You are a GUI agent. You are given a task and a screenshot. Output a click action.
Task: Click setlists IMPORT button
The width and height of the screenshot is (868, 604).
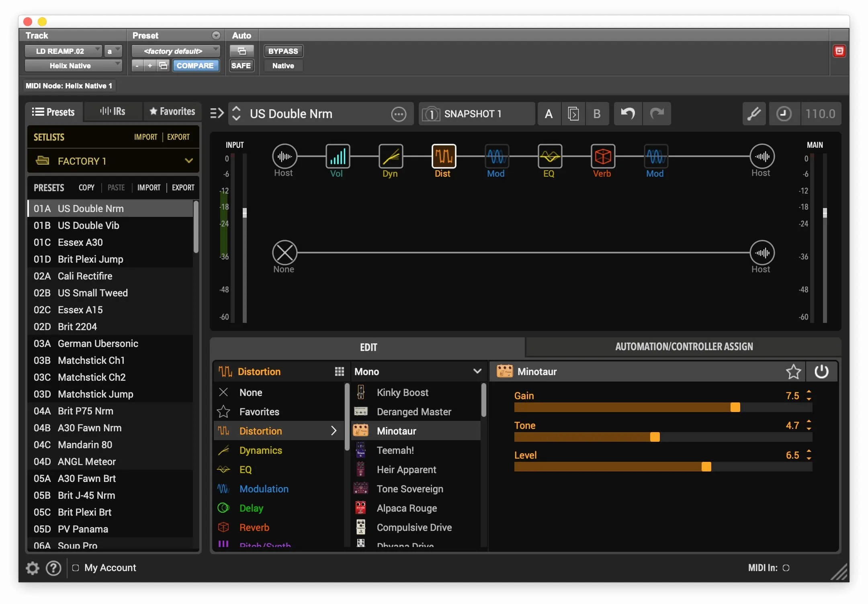145,137
